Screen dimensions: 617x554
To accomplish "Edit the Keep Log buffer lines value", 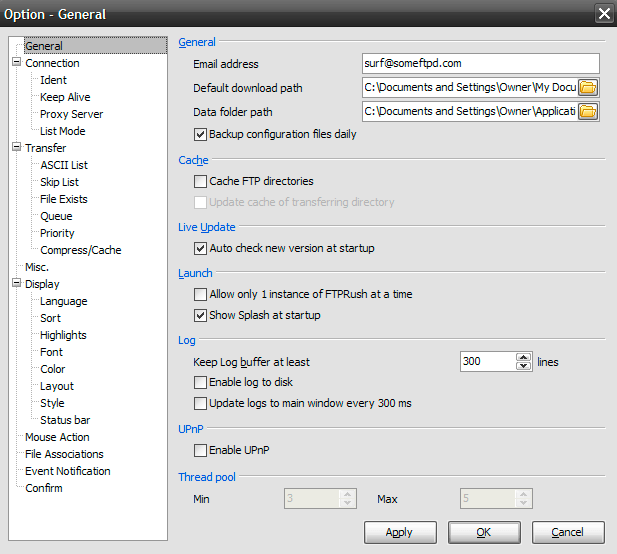I will 488,362.
